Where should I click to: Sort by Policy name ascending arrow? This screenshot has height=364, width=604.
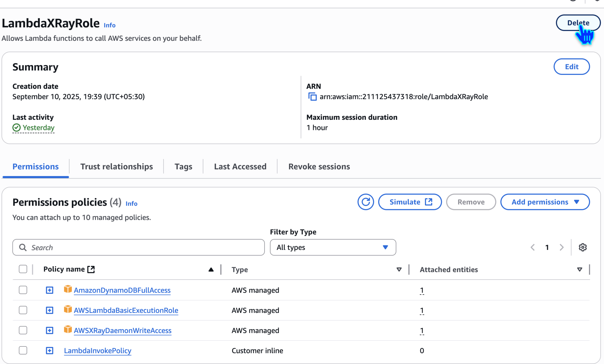click(211, 269)
